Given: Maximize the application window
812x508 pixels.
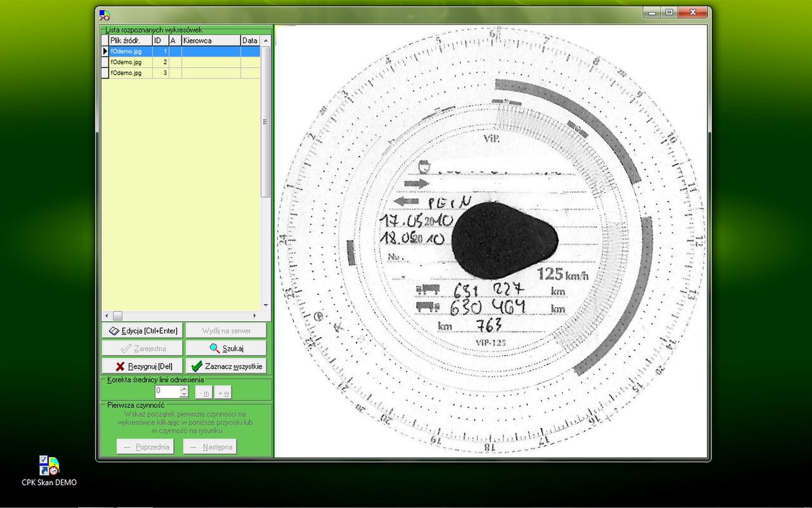Looking at the screenshot, I should click(669, 12).
